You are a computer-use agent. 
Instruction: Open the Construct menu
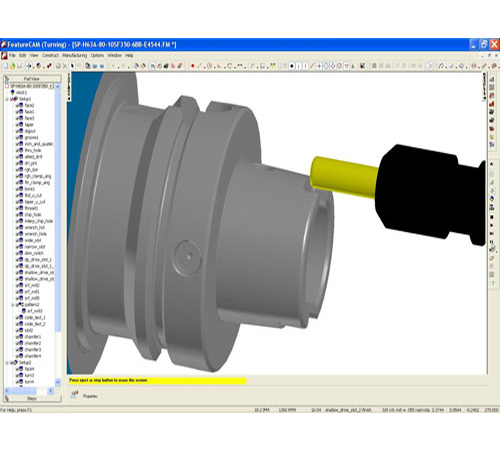pos(50,55)
